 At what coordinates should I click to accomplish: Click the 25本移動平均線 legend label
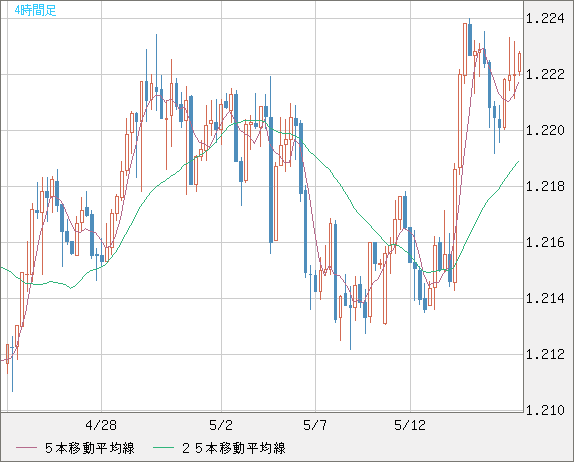click(x=234, y=448)
